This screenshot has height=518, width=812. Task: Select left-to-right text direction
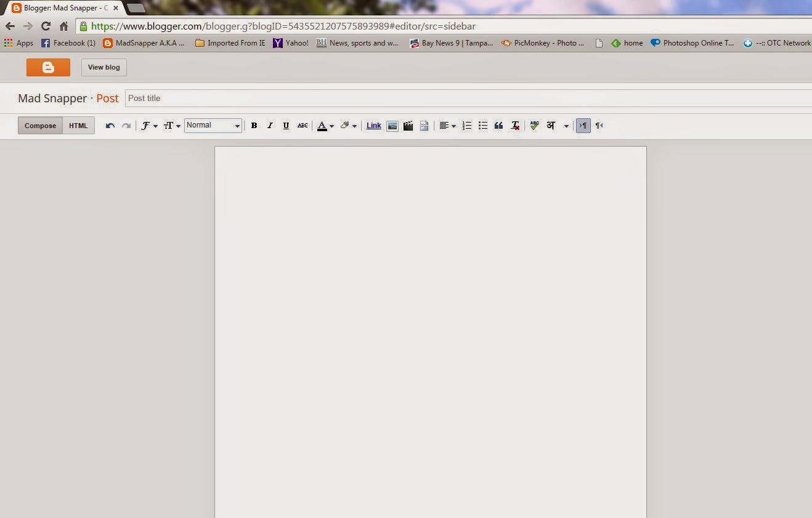(x=583, y=126)
